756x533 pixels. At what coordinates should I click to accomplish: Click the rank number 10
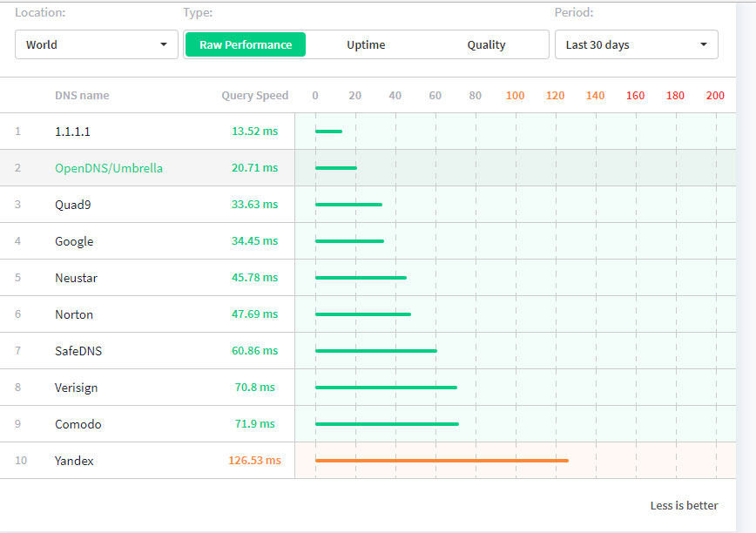(x=21, y=460)
